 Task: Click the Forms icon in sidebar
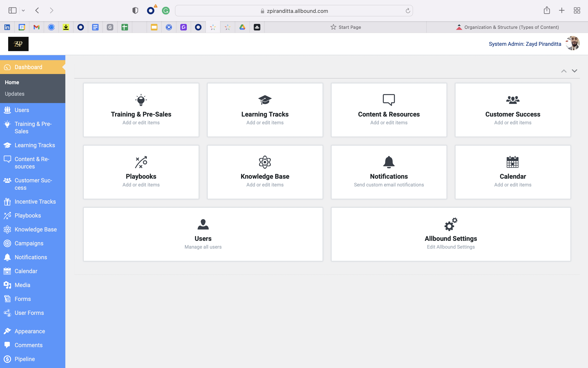(7, 299)
